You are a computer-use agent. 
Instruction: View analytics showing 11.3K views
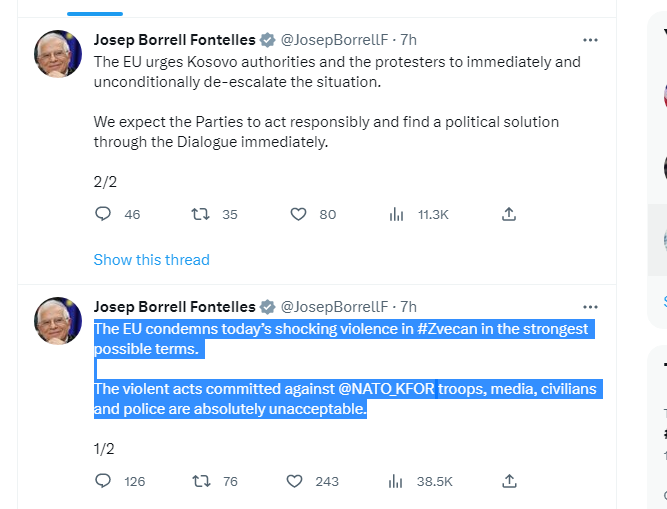(x=396, y=214)
